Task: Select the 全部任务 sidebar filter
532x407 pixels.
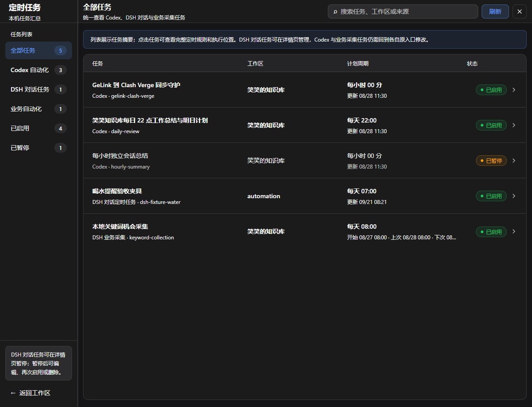Action: [38, 50]
